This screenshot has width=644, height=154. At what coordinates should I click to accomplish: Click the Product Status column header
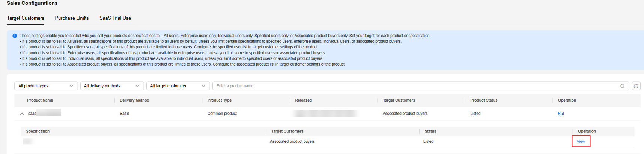pos(484,100)
